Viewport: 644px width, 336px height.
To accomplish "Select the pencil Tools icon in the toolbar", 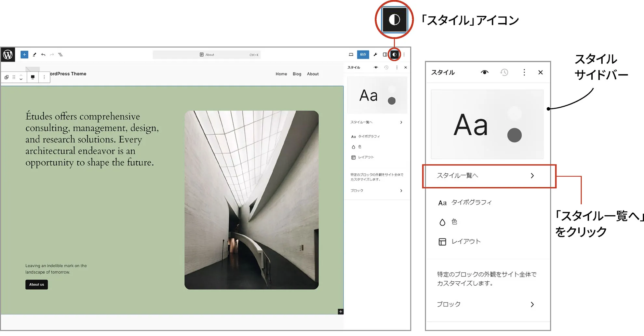I will point(34,55).
